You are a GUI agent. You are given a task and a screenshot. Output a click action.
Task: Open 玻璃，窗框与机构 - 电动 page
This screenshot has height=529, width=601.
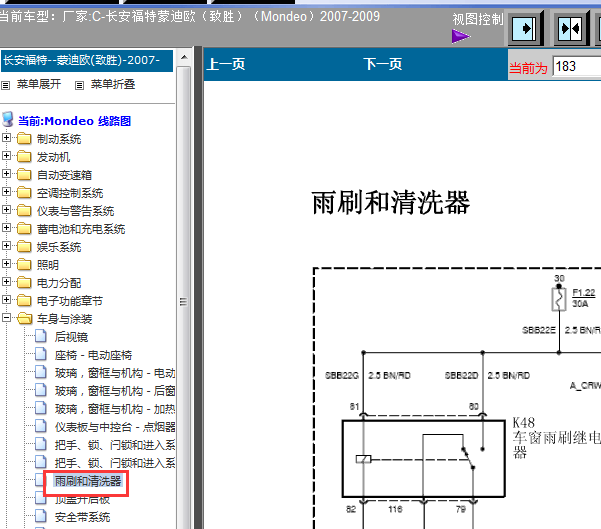[x=115, y=373]
